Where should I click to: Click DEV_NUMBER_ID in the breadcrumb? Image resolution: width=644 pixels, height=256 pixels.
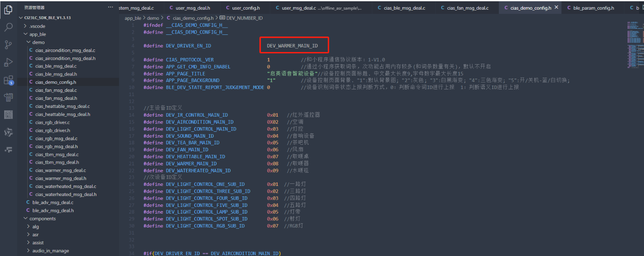244,18
